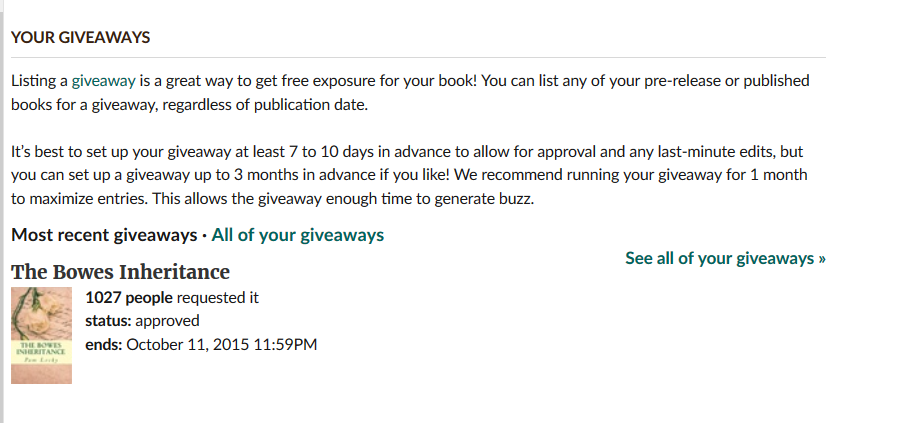Click the 'Most recent giveaways' label
Viewport: 902px width, 423px height.
point(103,236)
